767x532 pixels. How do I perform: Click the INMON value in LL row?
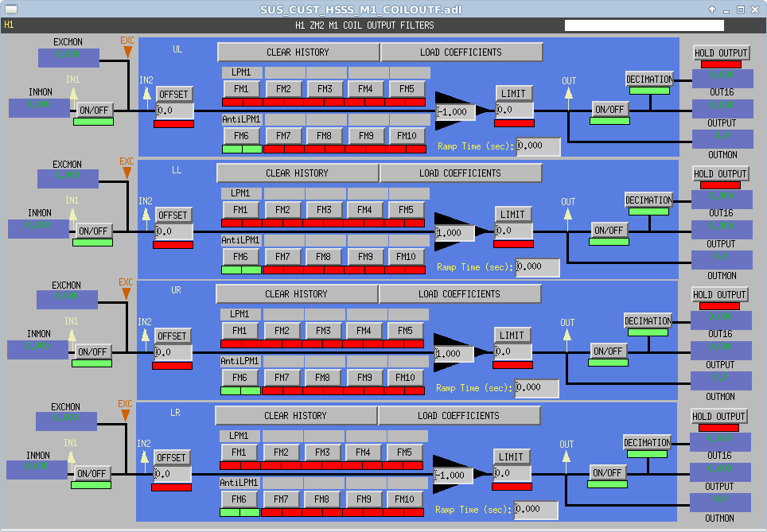[38, 229]
